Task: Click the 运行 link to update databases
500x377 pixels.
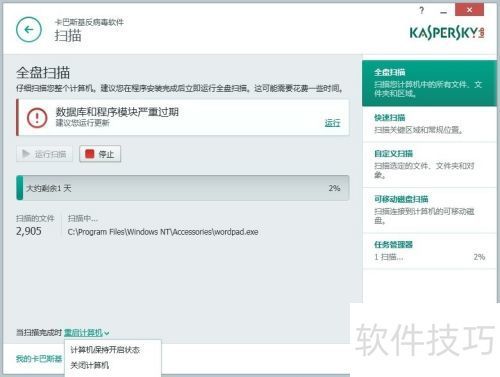Action: pos(332,123)
